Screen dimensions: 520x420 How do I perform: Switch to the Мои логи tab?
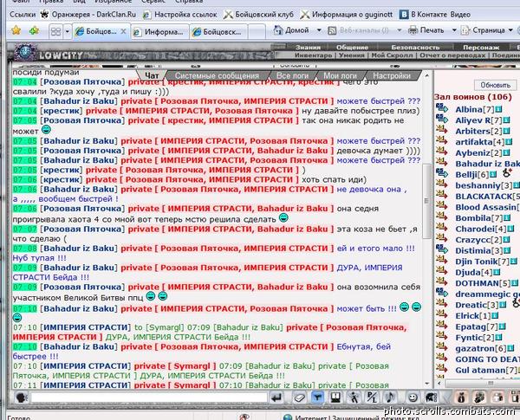340,75
